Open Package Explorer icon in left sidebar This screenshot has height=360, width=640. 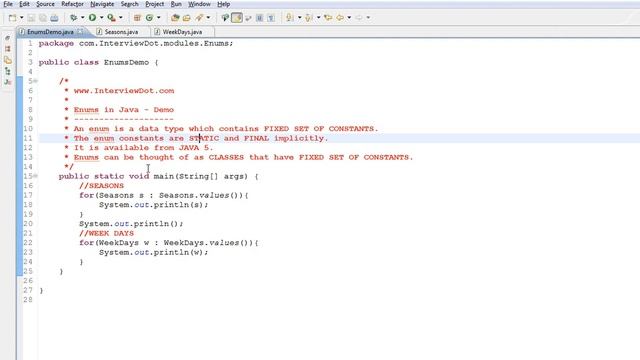point(7,60)
